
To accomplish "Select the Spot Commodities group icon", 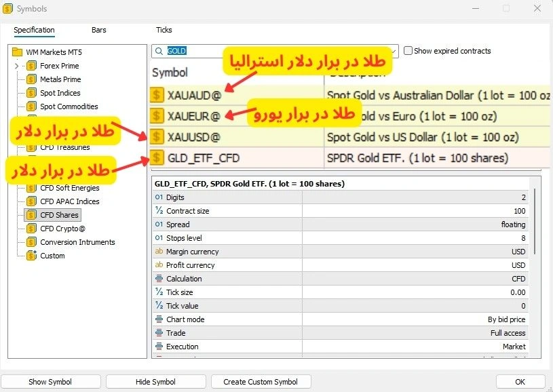I will 31,106.
